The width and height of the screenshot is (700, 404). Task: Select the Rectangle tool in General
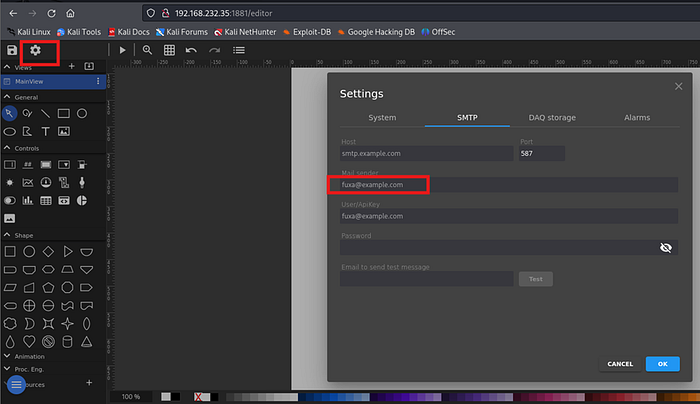[x=64, y=113]
